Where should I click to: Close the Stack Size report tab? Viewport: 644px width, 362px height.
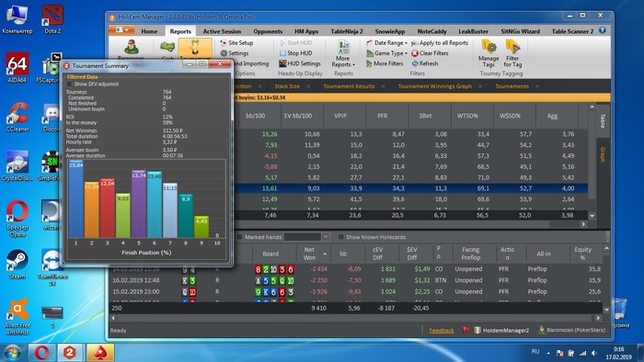pos(308,86)
